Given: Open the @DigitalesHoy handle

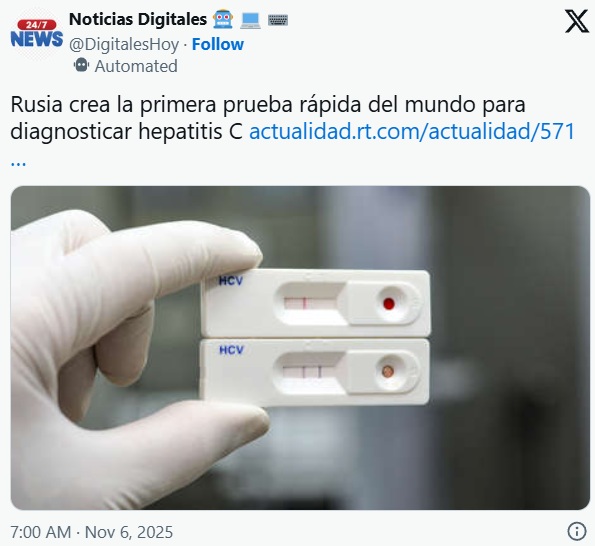Looking at the screenshot, I should (124, 45).
